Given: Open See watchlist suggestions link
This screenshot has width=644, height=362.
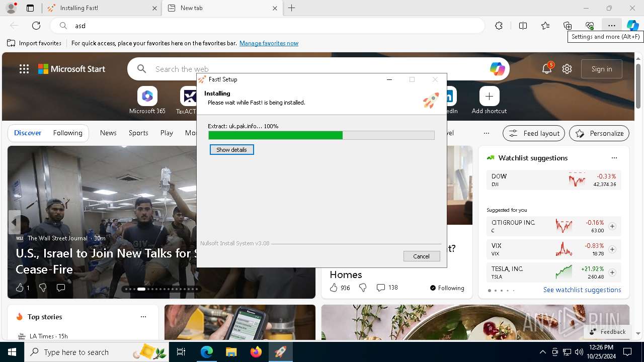Looking at the screenshot, I should (x=582, y=290).
